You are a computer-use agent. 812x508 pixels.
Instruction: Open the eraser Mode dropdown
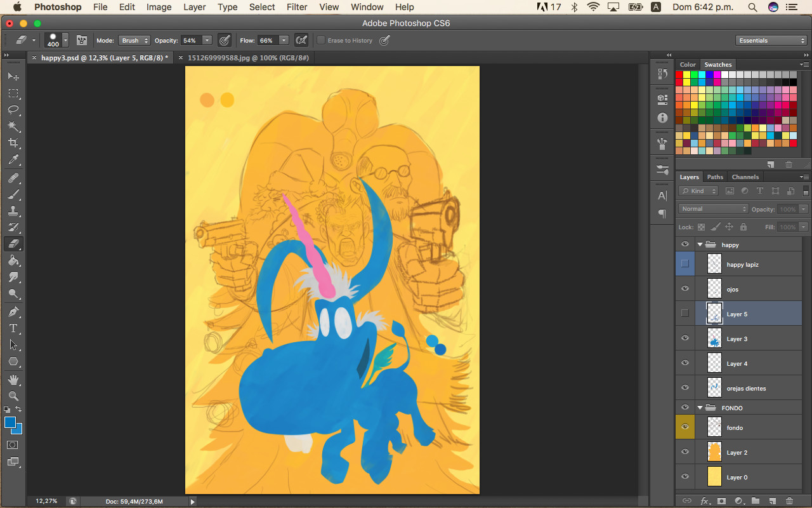[134, 40]
